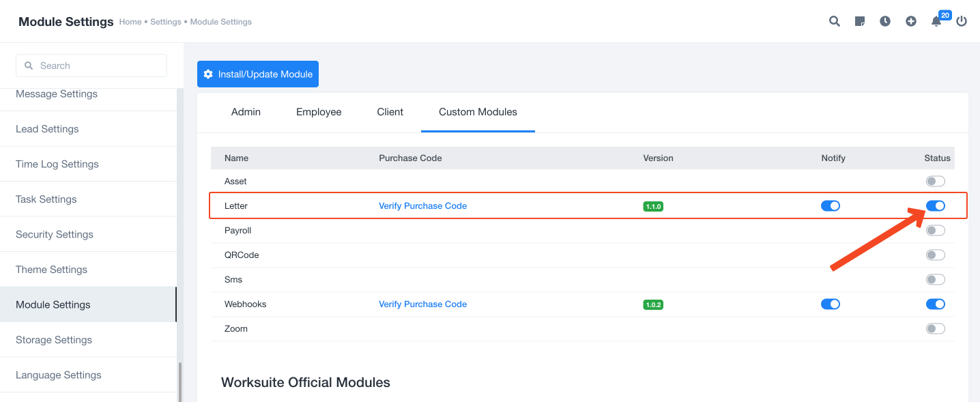This screenshot has height=402, width=980.
Task: Click the version 1.1.0 badge
Action: click(x=653, y=206)
